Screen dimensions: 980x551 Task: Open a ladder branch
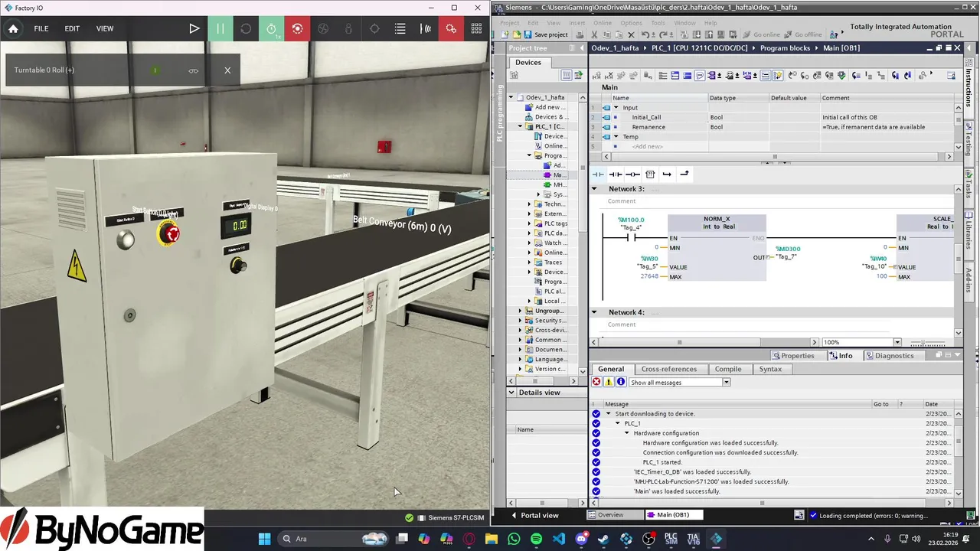pos(667,174)
